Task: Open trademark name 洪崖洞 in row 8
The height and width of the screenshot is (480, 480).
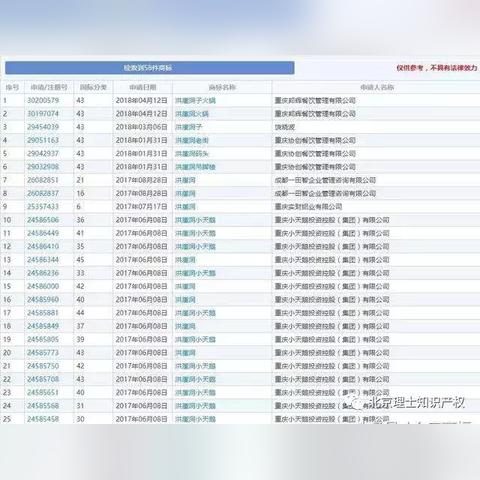Action: pos(185,193)
